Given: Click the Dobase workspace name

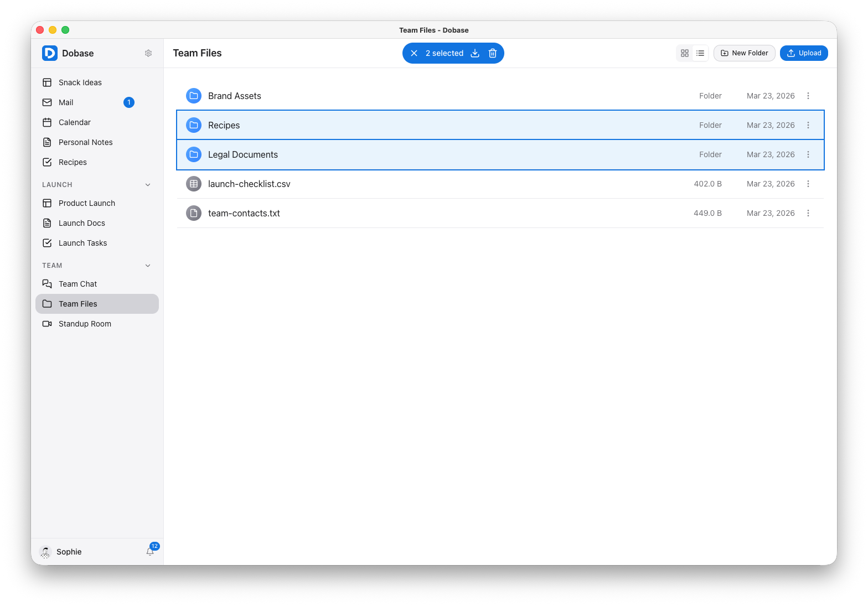Looking at the screenshot, I should pos(78,53).
